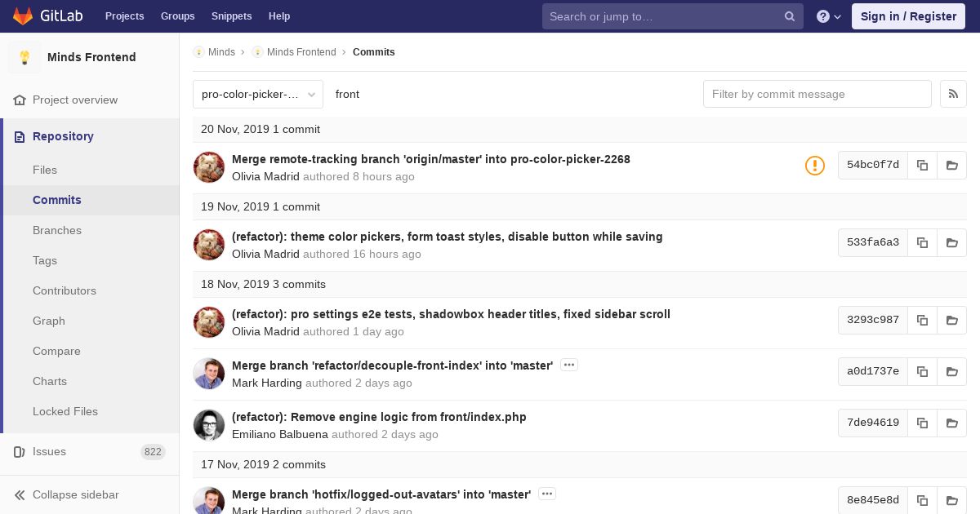Copy commit SHA 3293c987
980x514 pixels.
[x=922, y=320]
